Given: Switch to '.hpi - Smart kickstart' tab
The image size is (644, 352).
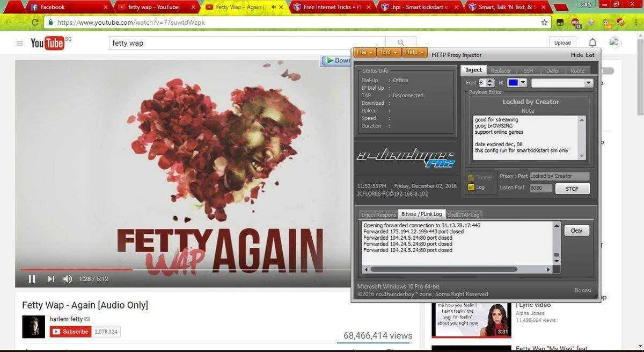Looking at the screenshot, I should click(x=419, y=7).
